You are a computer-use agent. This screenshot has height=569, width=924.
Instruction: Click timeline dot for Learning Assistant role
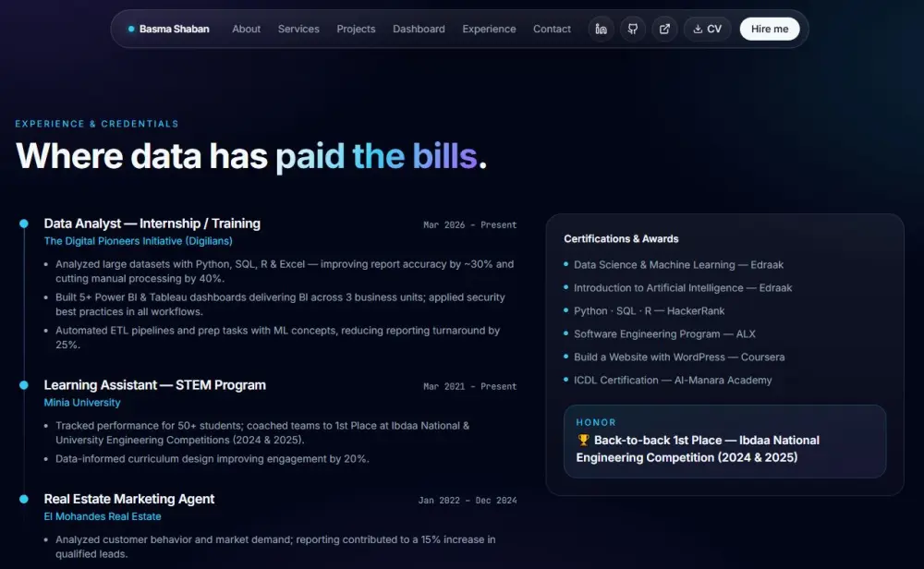coord(24,384)
